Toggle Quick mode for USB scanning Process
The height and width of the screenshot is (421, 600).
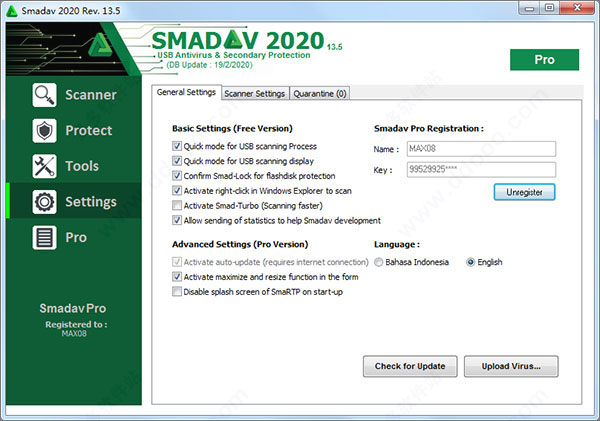pos(176,146)
